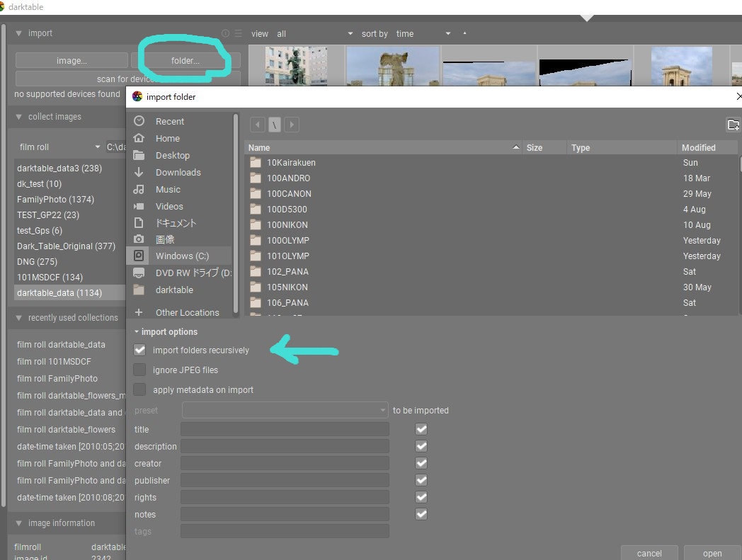Open recent collection film roll 101MSDCF

click(x=54, y=361)
